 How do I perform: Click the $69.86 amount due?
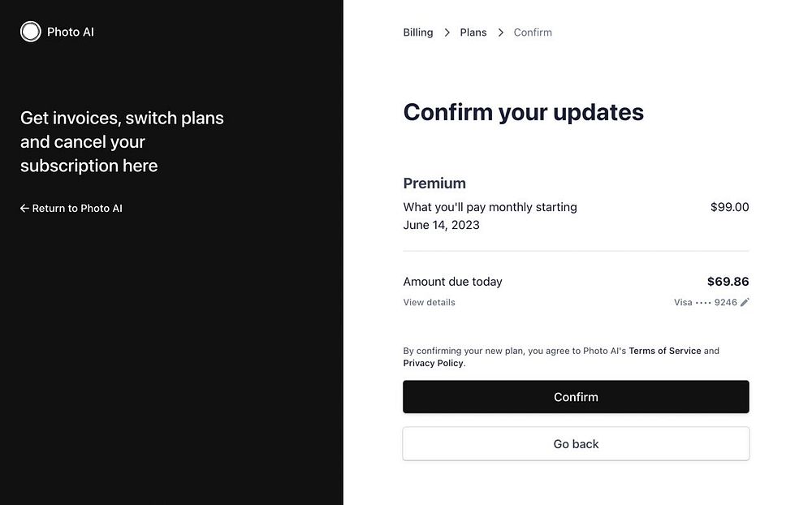click(x=728, y=282)
